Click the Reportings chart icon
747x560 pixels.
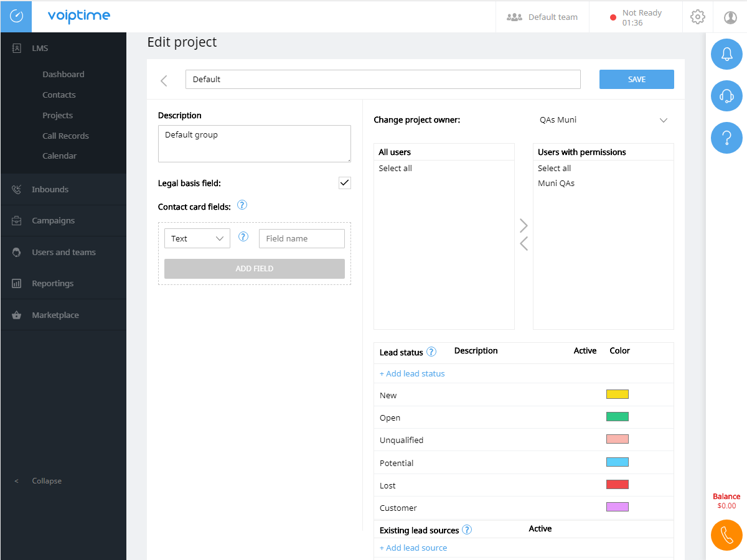point(17,283)
